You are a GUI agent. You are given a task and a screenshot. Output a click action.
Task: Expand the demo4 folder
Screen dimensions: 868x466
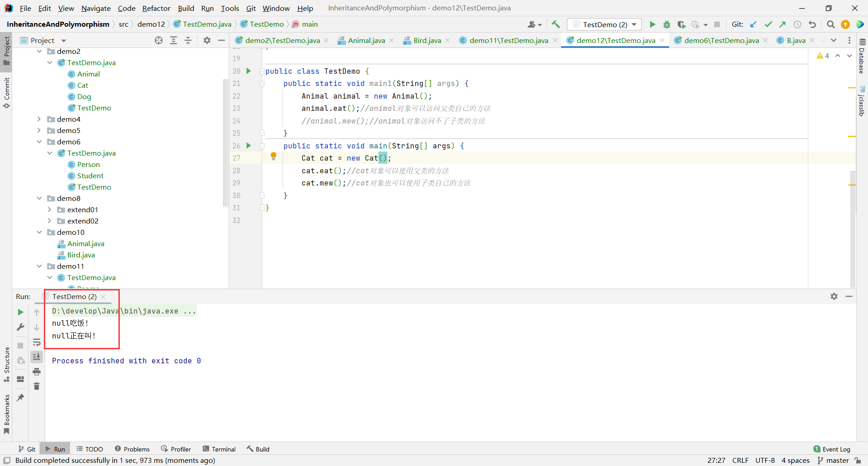[39, 119]
